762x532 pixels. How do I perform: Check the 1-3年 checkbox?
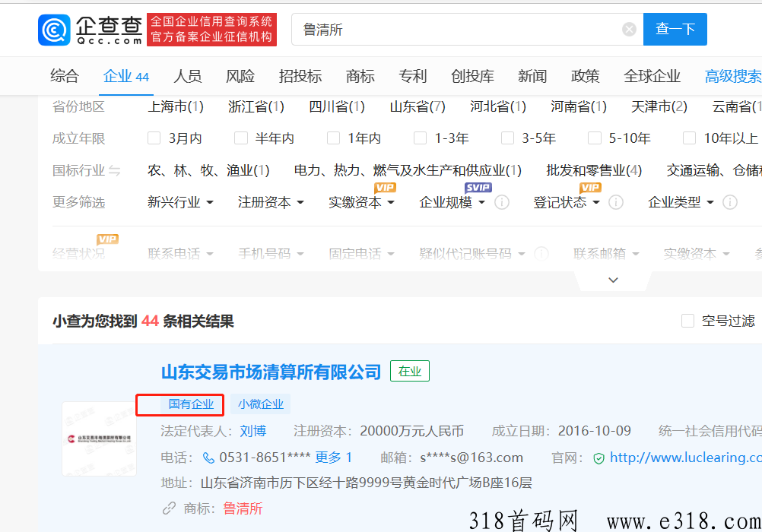pyautogui.click(x=420, y=138)
